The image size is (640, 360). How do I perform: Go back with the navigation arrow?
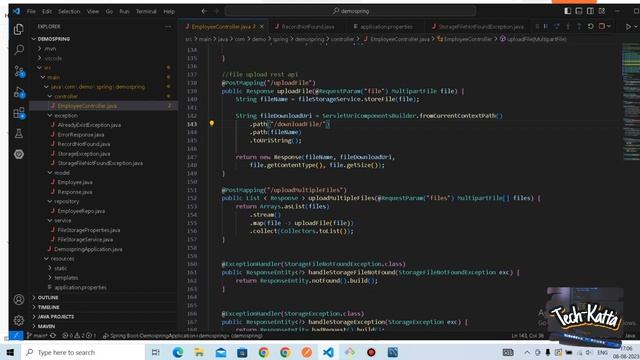tap(204, 11)
